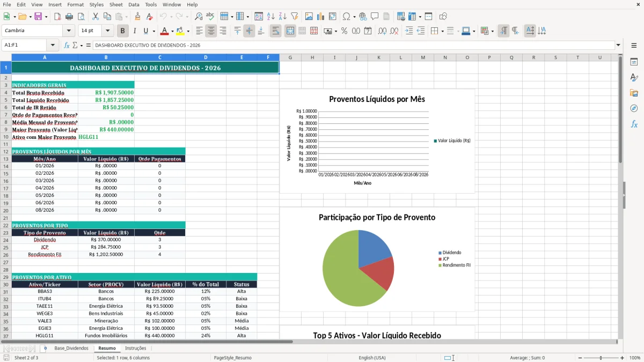Open the sidebar Properties deck

coord(634,62)
